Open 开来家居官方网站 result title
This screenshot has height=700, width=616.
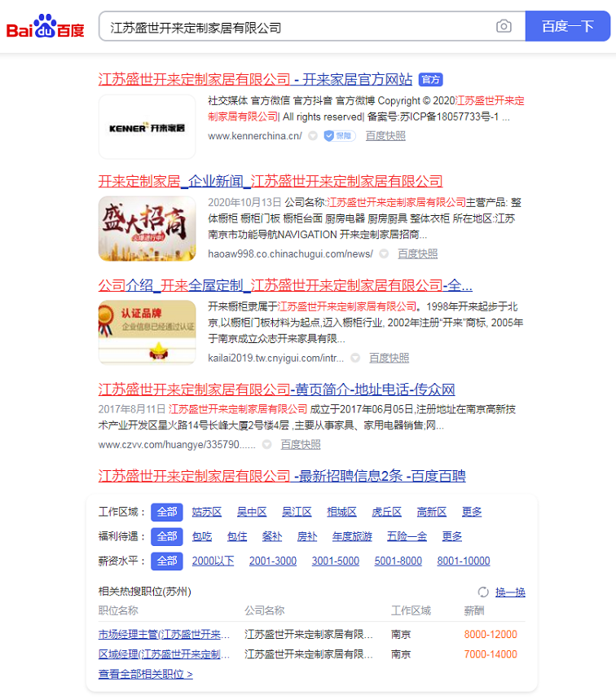click(255, 80)
